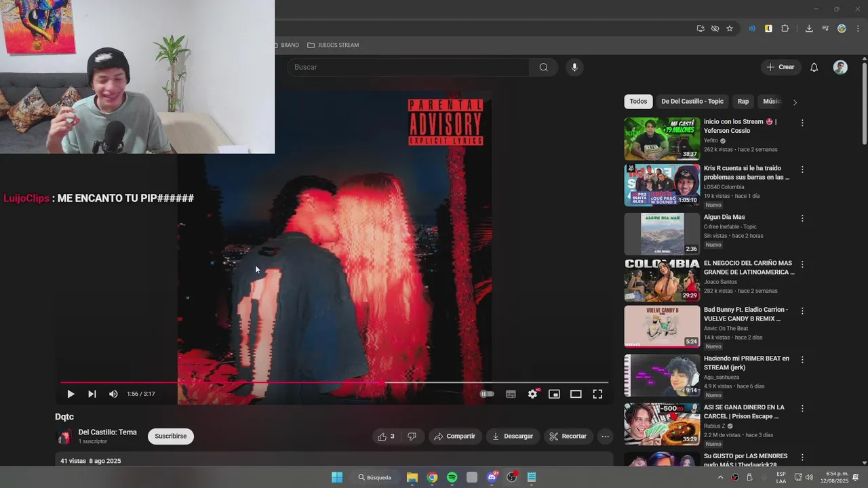Click the Descargar button
Viewport: 868px width, 488px height.
(x=513, y=436)
